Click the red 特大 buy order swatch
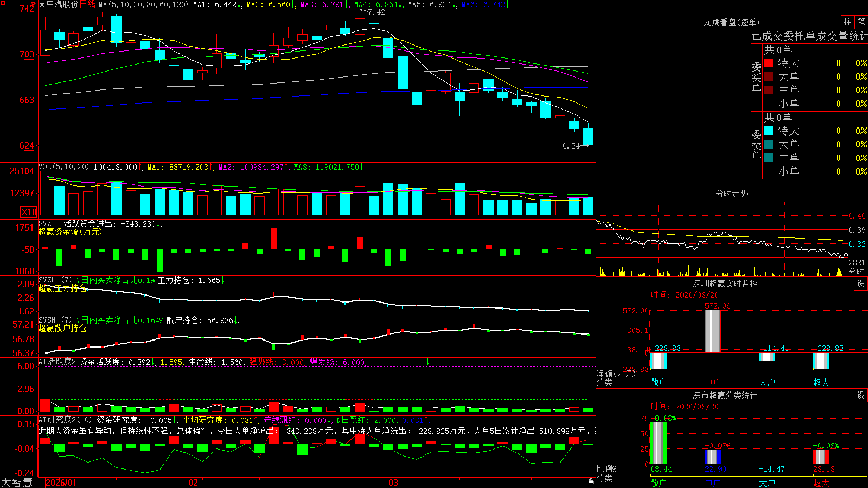The width and height of the screenshot is (868, 488). [768, 63]
